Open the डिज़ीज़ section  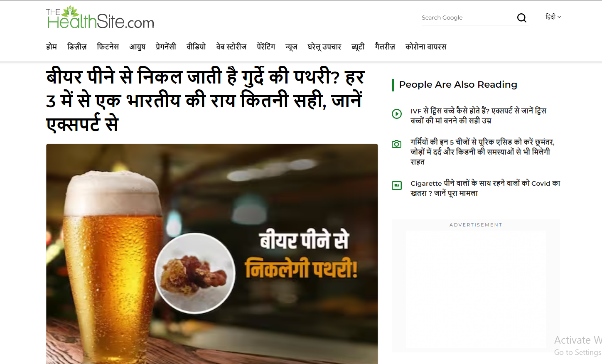pos(77,47)
